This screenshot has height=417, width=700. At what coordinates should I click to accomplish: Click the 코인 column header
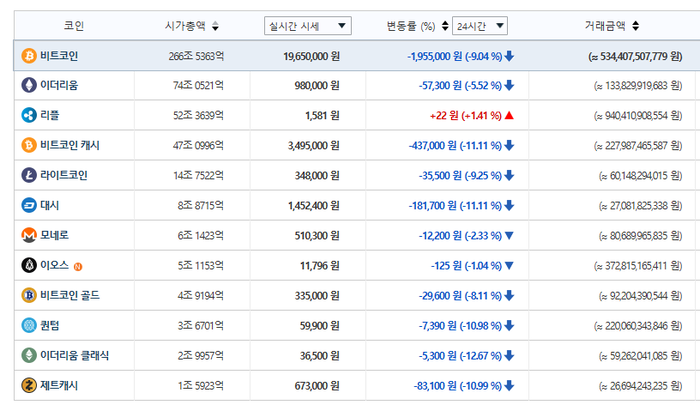pos(74,25)
